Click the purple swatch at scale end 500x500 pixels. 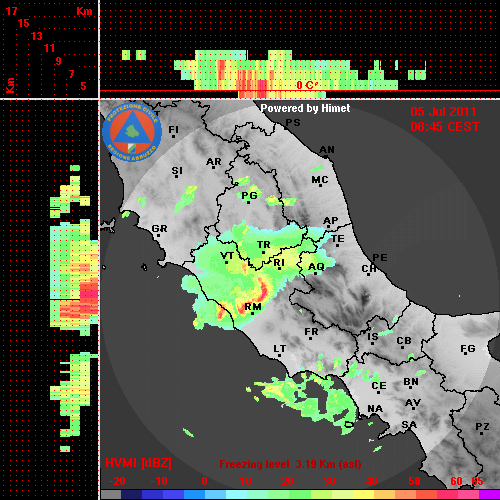pos(489,494)
